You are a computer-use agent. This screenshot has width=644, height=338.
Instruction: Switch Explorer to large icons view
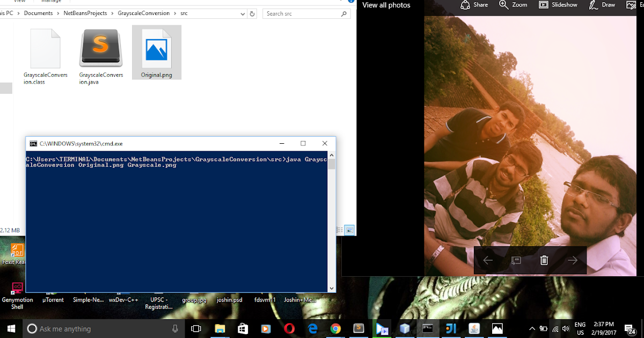350,230
